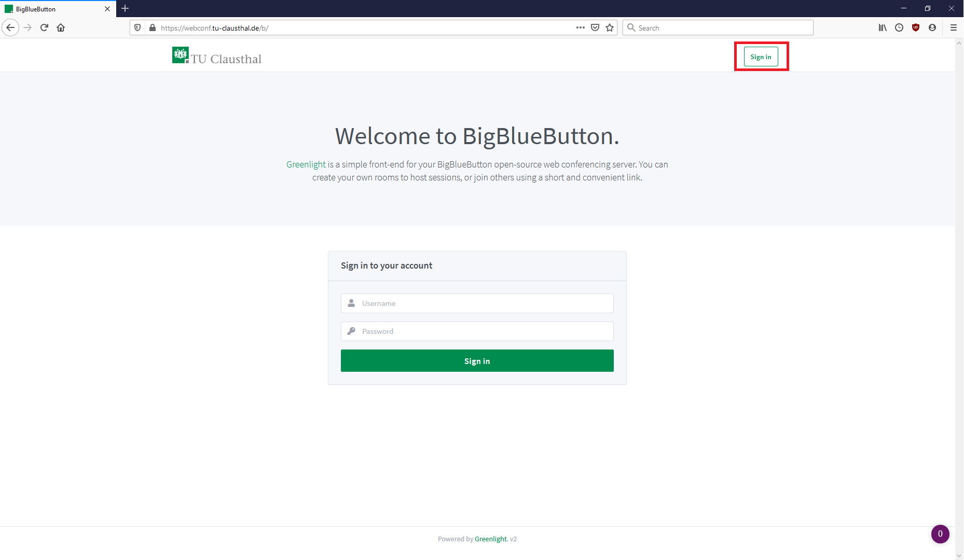This screenshot has width=964, height=560.
Task: Click the browser Search box
Action: tap(718, 27)
